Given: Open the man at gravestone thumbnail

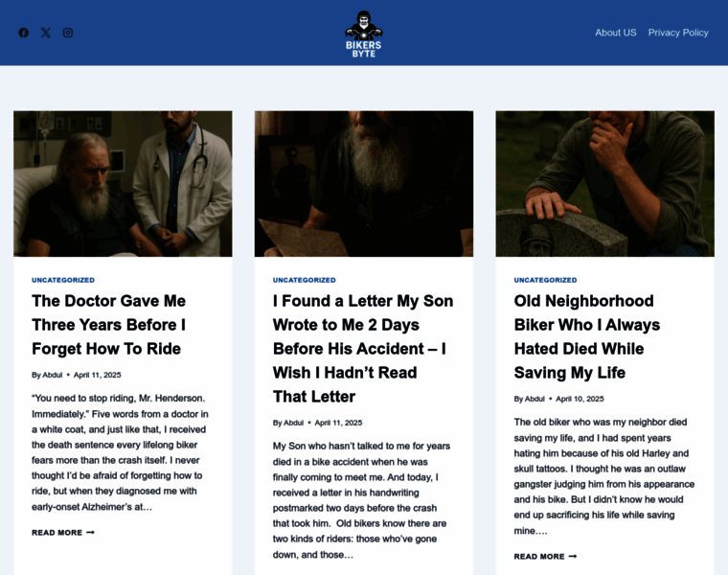Looking at the screenshot, I should (x=605, y=183).
